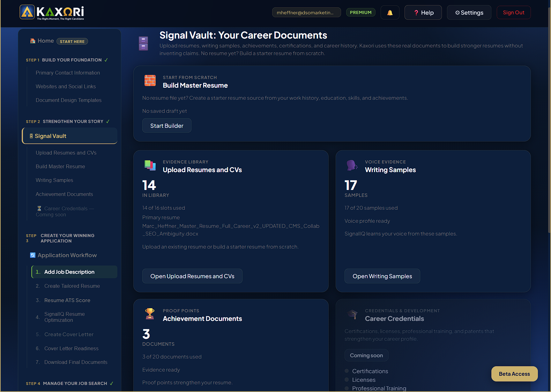551x392 pixels.
Task: Click the Career Credentials graduation cap icon
Action: 353,314
